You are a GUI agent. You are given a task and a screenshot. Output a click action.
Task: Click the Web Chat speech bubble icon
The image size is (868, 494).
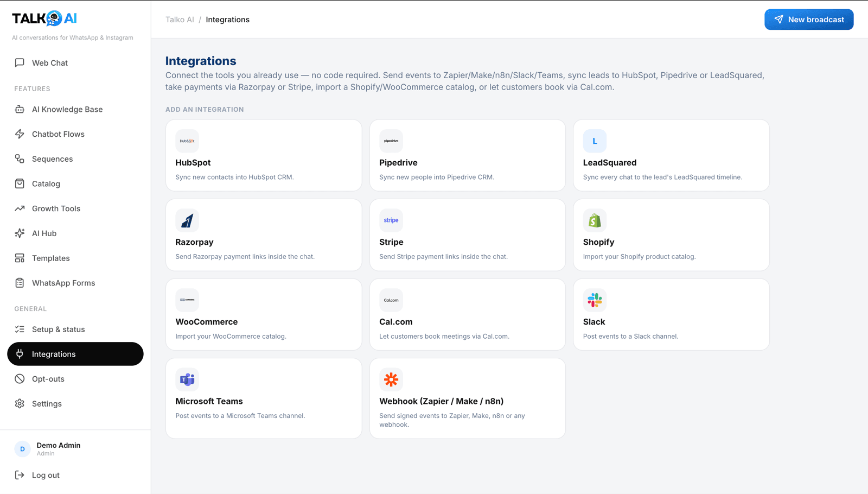pos(20,63)
